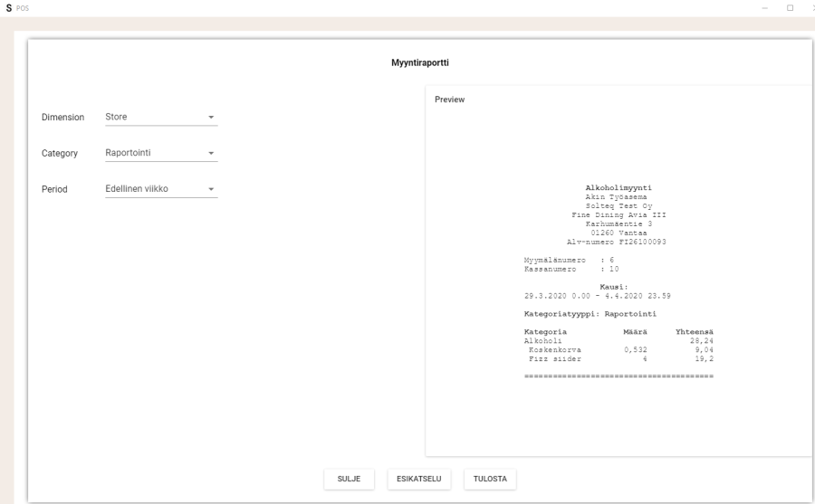Image resolution: width=815 pixels, height=504 pixels.
Task: Select the Store value in Dimension field
Action: [x=117, y=117]
